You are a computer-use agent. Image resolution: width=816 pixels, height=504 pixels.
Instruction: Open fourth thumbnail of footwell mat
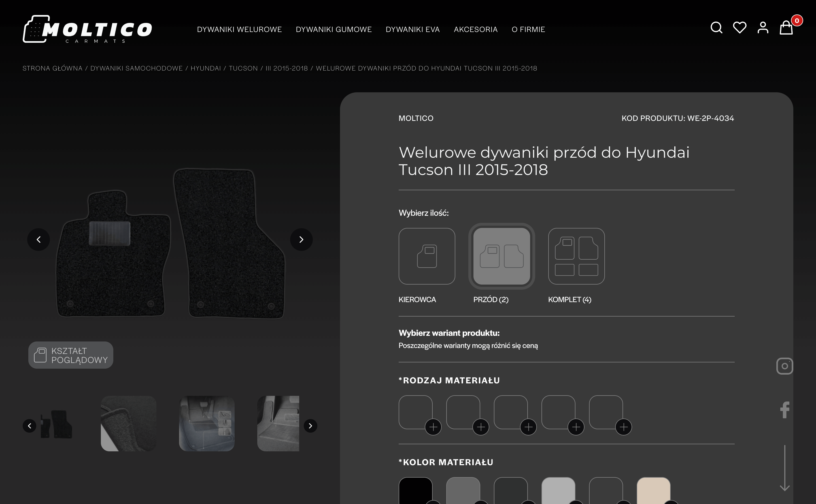pos(278,424)
